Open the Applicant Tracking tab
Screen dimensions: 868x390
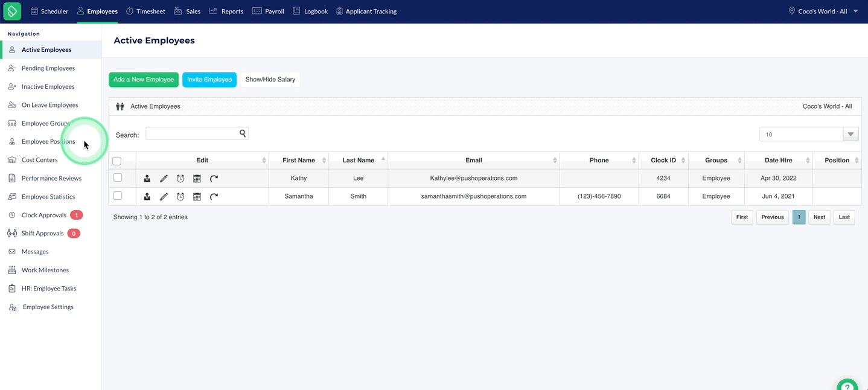click(x=366, y=11)
